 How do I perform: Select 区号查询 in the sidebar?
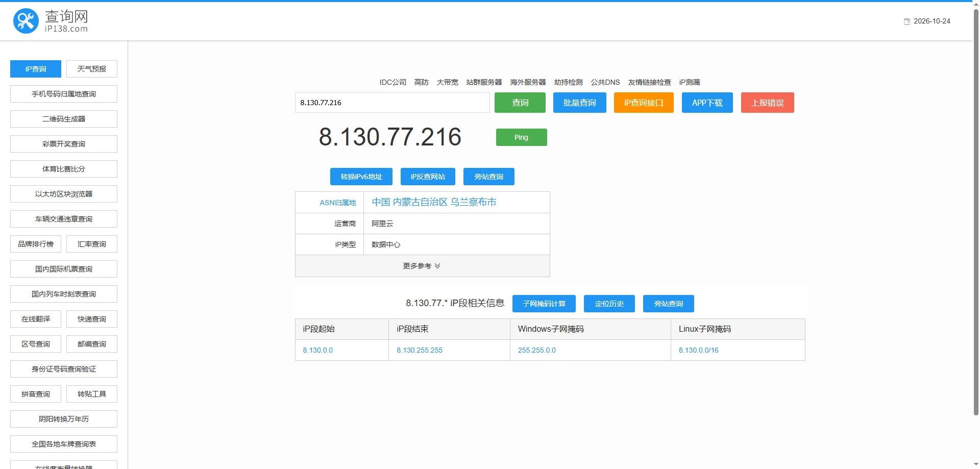(36, 344)
